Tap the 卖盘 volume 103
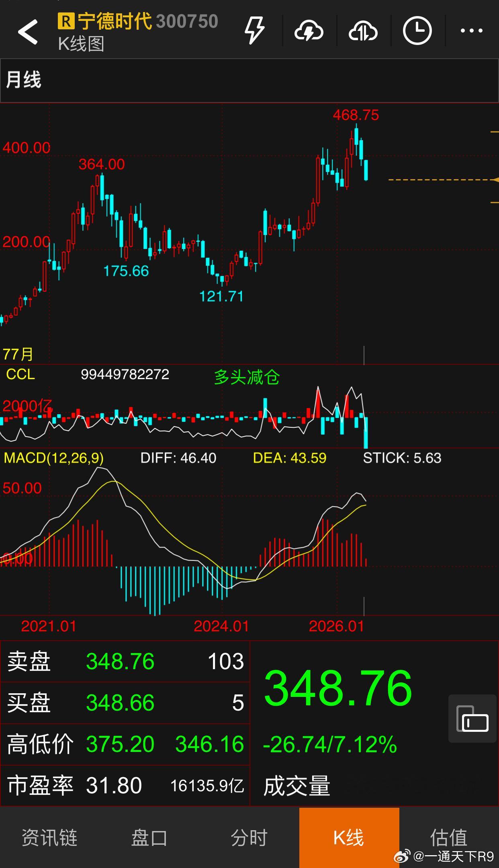 click(x=226, y=661)
